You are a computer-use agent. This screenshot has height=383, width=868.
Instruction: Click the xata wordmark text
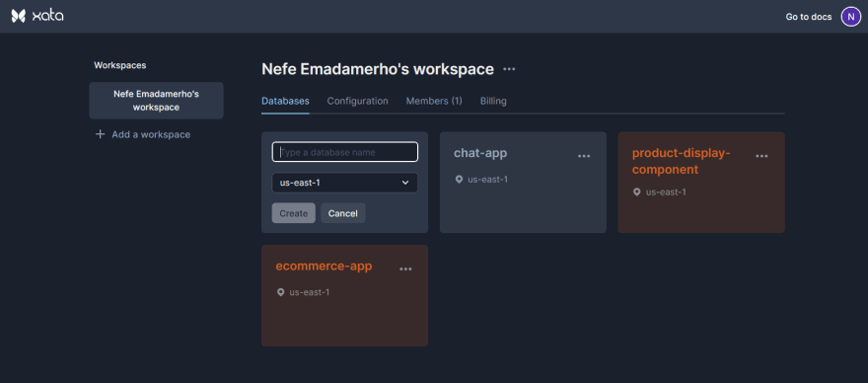click(47, 16)
